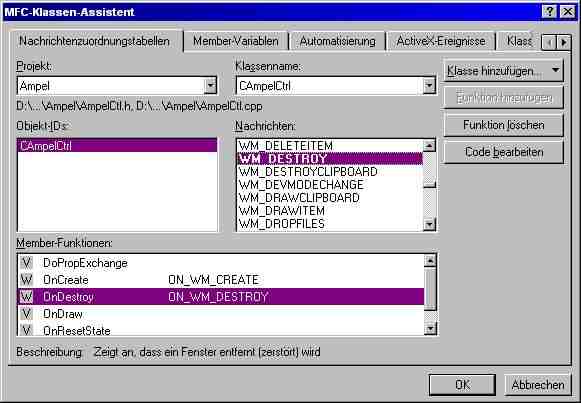The image size is (581, 403).
Task: Click the Funktion löschen button
Action: (x=504, y=125)
